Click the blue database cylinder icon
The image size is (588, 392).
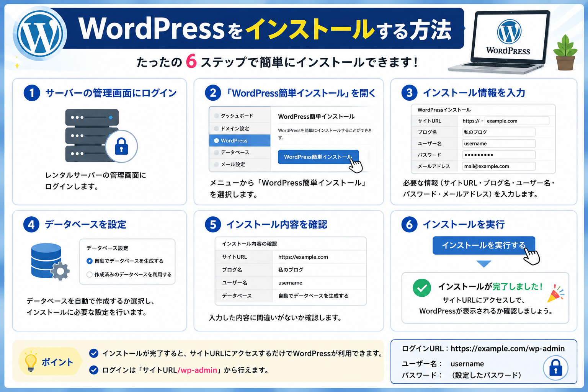click(46, 260)
